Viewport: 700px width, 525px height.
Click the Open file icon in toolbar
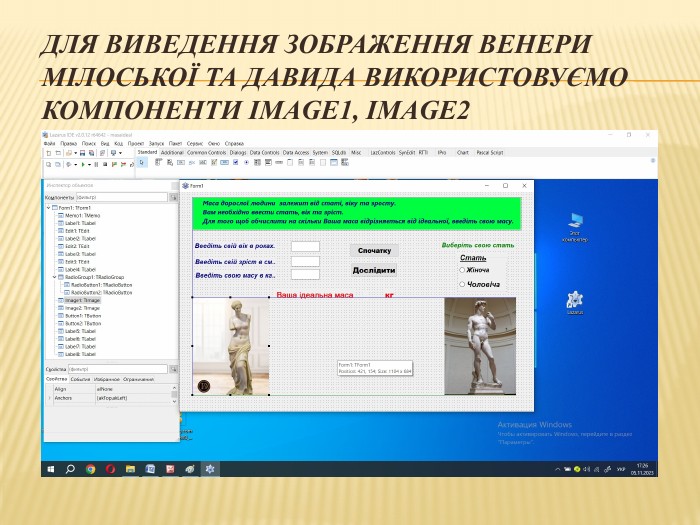pyautogui.click(x=68, y=153)
